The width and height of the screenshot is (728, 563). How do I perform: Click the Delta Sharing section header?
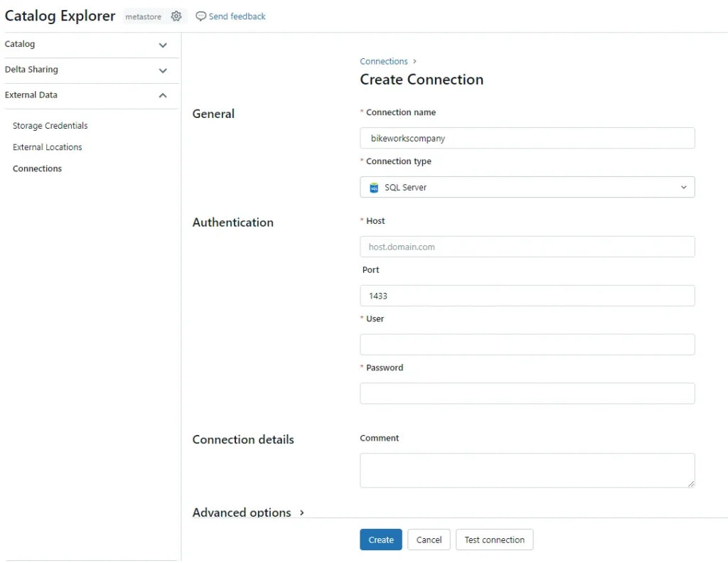pyautogui.click(x=92, y=70)
